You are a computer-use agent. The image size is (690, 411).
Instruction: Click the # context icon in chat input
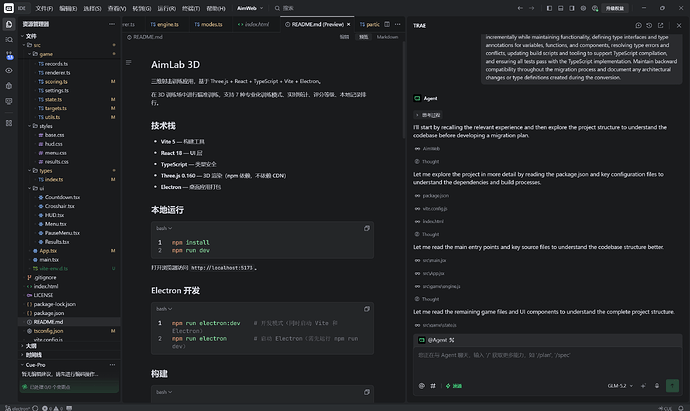tap(433, 386)
